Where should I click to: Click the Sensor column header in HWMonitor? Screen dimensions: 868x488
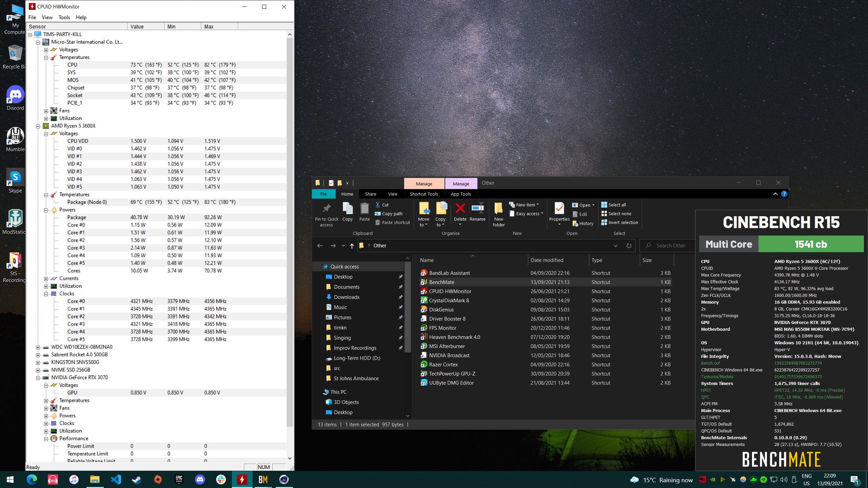point(77,26)
